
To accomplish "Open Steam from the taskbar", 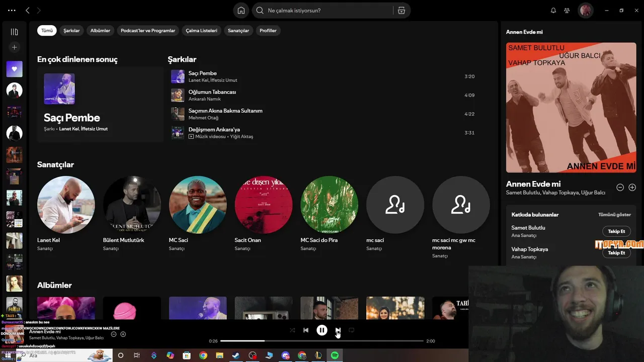I will 236,355.
